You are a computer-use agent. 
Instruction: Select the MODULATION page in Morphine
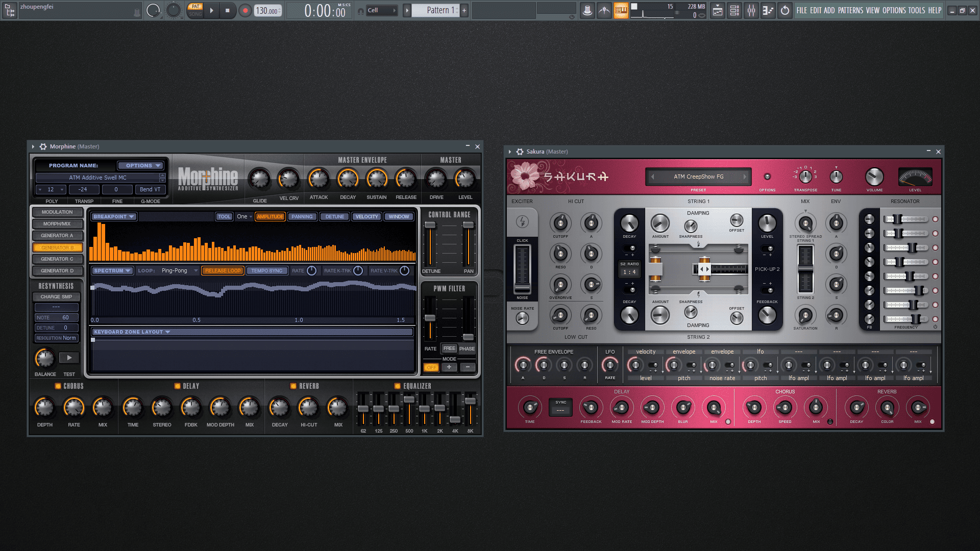(57, 212)
